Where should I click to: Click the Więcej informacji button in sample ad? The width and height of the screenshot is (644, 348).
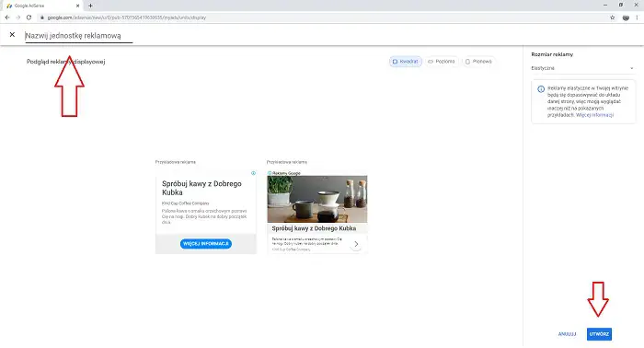pos(206,244)
